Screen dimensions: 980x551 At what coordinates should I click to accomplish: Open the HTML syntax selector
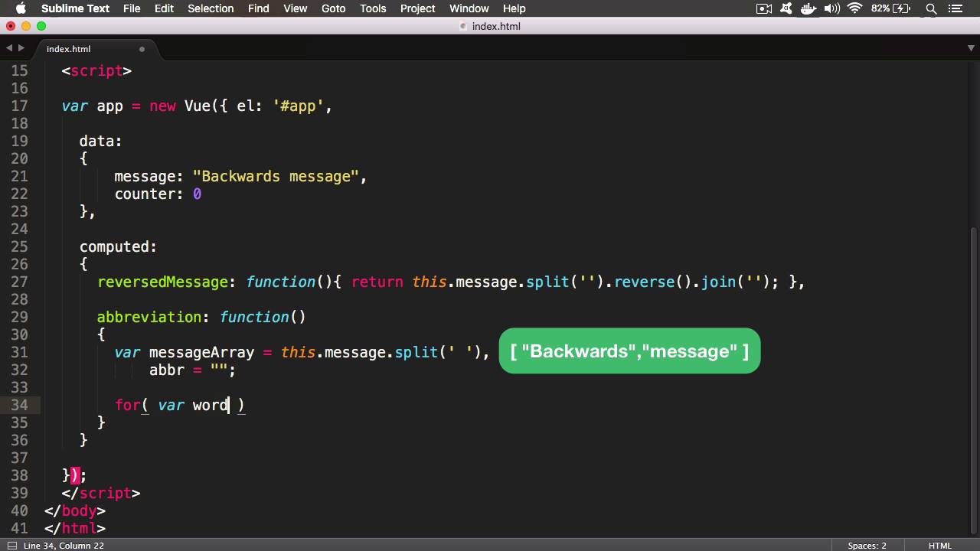940,546
